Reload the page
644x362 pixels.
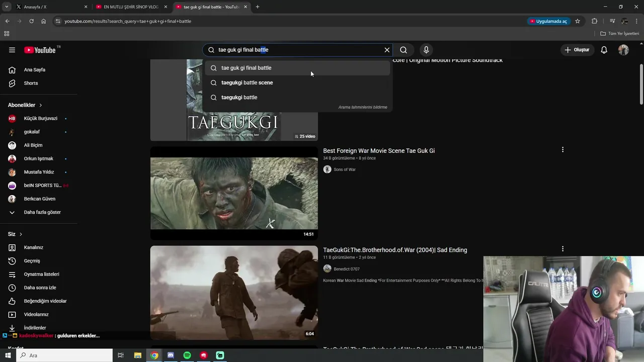click(x=31, y=21)
